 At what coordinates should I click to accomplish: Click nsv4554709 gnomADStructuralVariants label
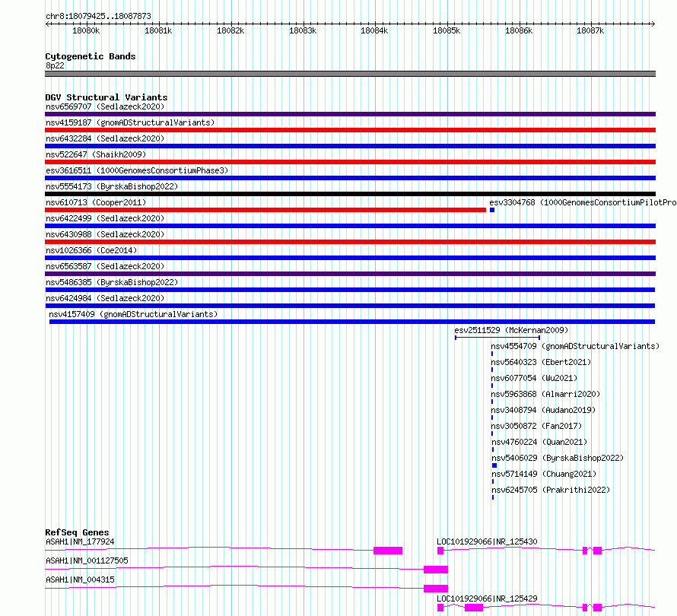click(x=575, y=346)
